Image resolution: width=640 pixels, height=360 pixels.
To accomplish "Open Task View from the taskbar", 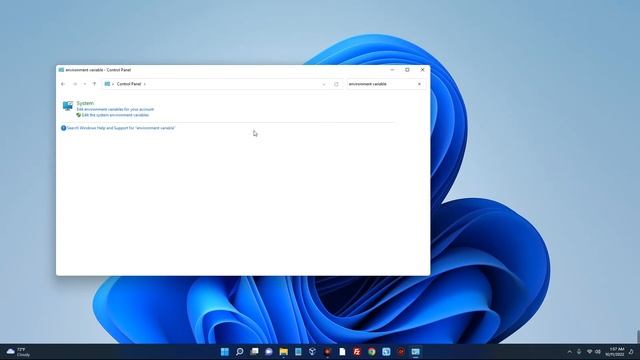I will tap(254, 352).
